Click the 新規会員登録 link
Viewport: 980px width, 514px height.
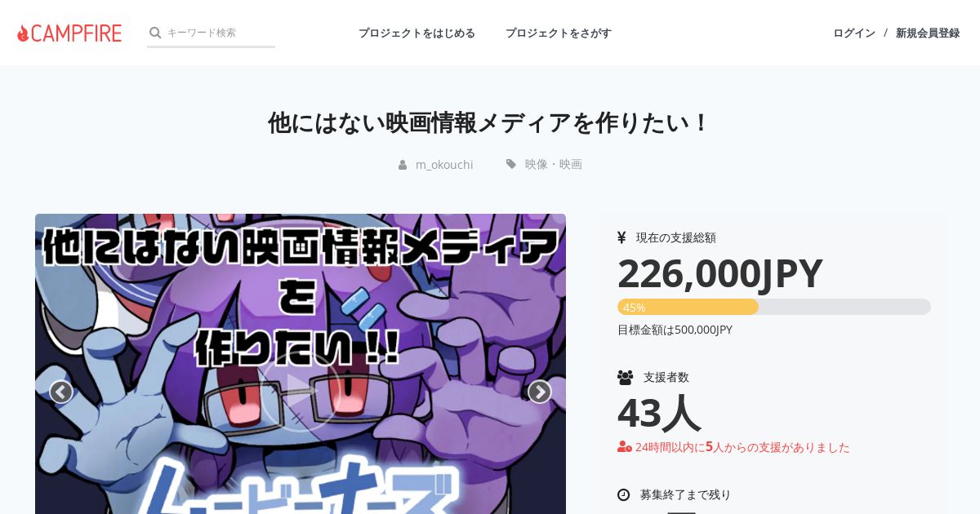tap(928, 33)
